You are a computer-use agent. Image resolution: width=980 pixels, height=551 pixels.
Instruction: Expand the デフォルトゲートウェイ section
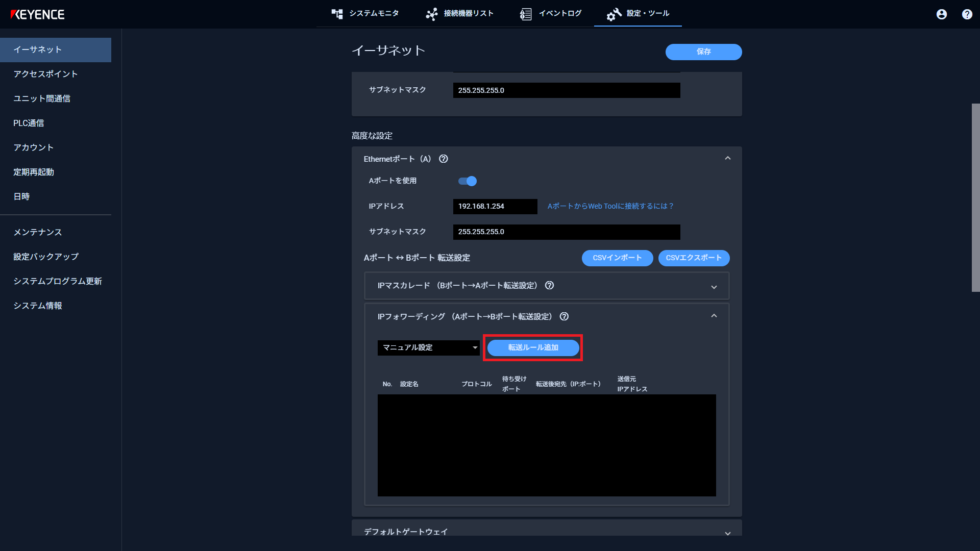(x=728, y=533)
